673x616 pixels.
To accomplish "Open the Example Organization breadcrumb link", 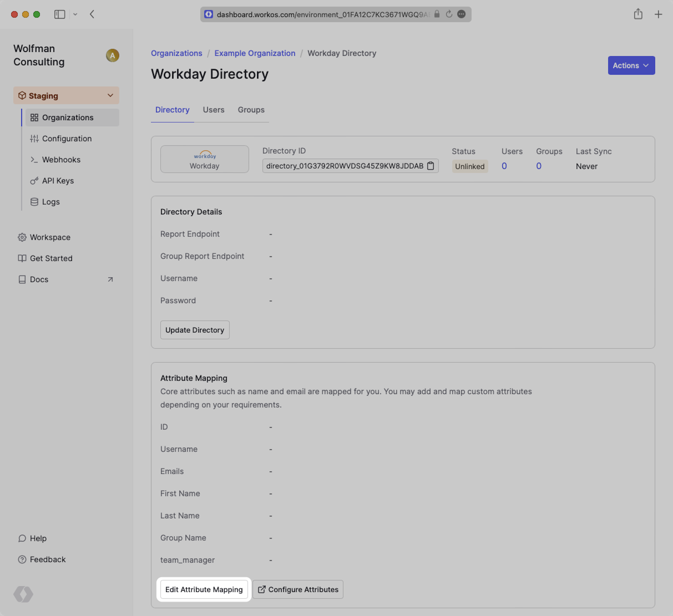I will pos(255,53).
